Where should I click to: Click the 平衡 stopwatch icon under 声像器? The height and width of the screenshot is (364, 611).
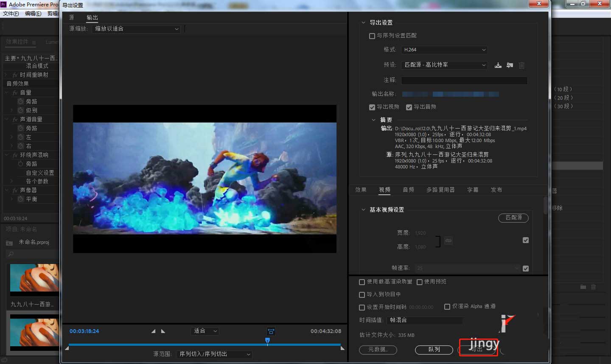(x=20, y=199)
